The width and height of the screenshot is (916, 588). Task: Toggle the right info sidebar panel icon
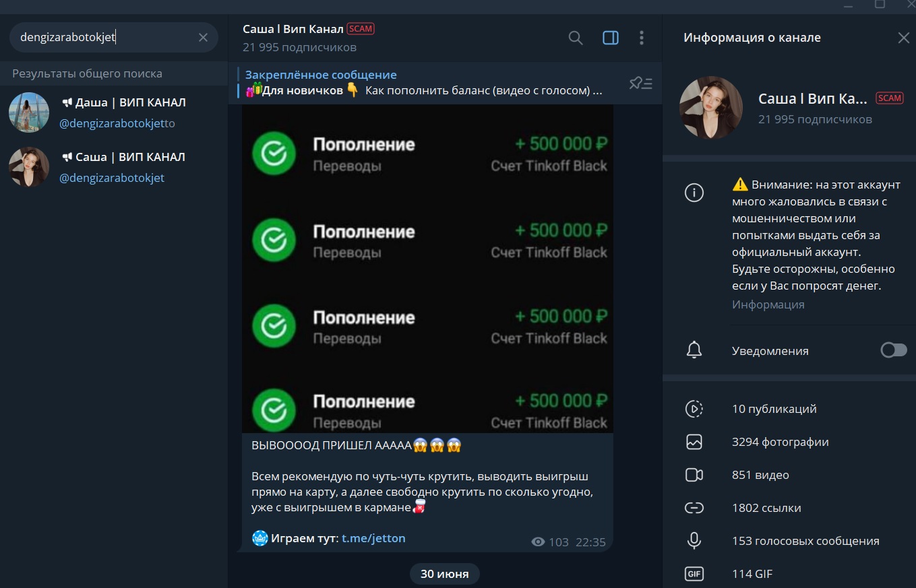pos(610,38)
